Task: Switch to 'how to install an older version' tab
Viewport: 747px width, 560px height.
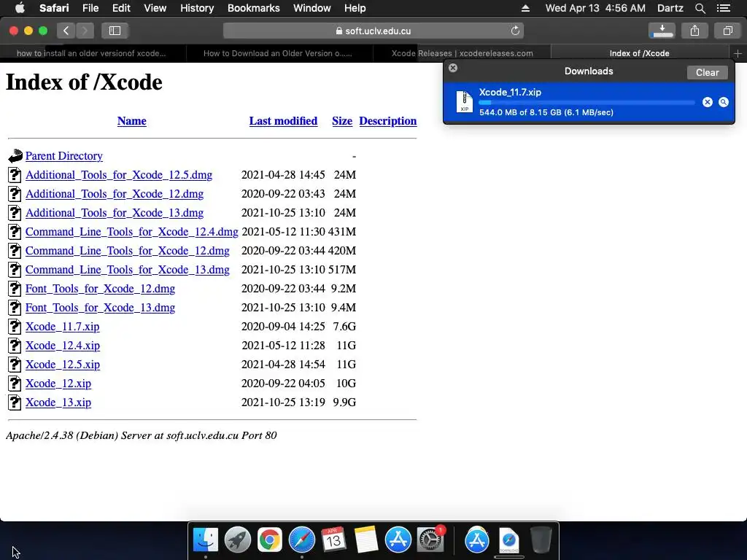Action: 91,54
